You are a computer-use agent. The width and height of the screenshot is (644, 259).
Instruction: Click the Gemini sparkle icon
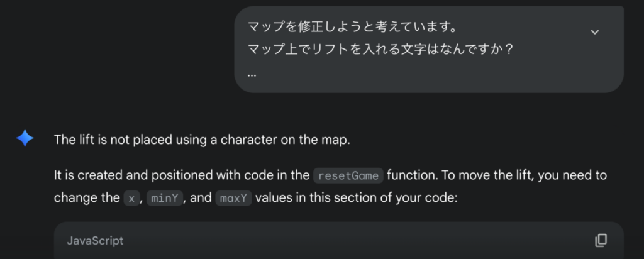(x=25, y=138)
